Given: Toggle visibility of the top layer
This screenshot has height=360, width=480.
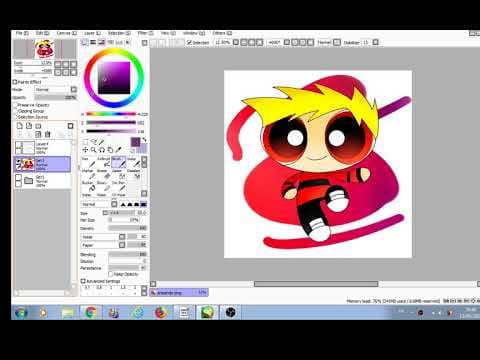Looking at the screenshot, I should click(x=19, y=144).
